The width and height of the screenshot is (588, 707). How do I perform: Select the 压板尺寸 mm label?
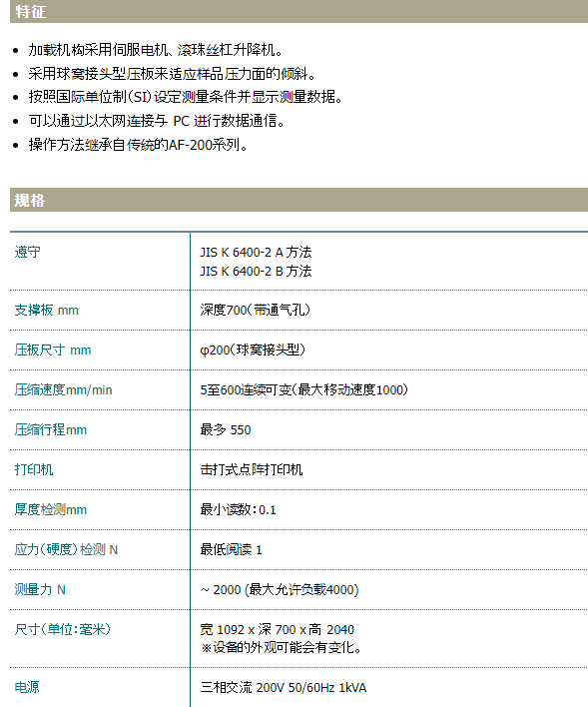coord(53,350)
